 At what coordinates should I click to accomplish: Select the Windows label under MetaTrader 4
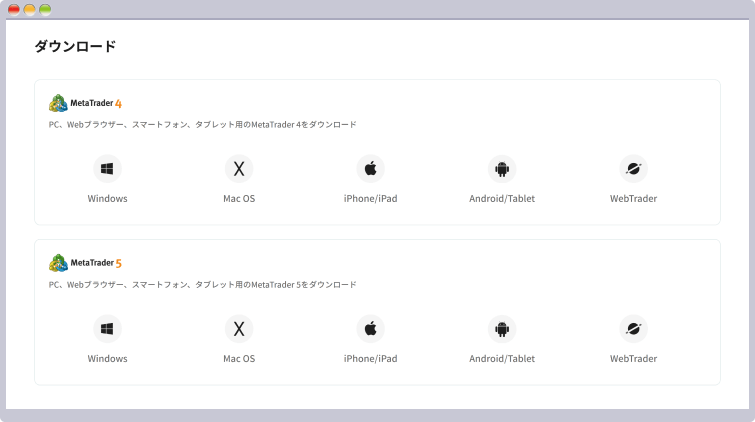pyautogui.click(x=107, y=198)
